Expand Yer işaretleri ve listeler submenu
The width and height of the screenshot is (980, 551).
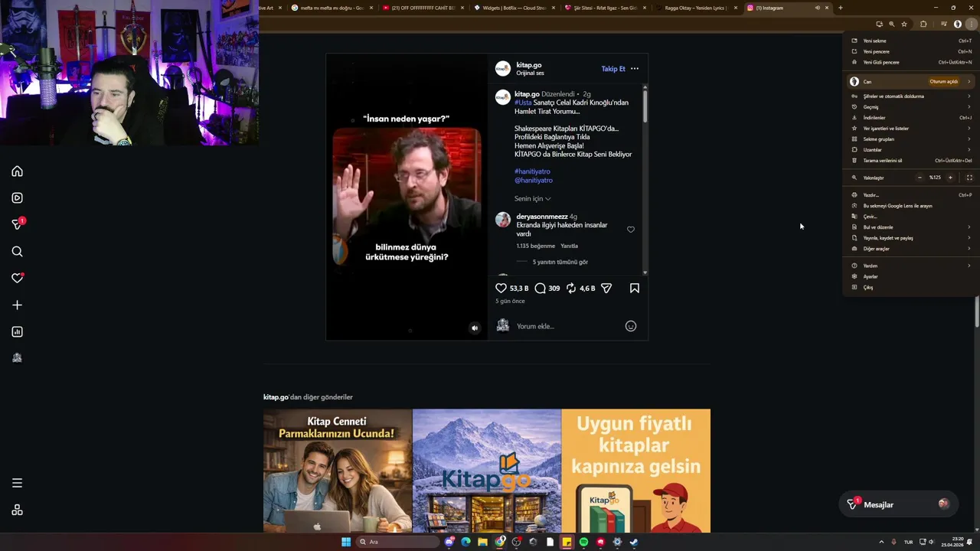(911, 129)
